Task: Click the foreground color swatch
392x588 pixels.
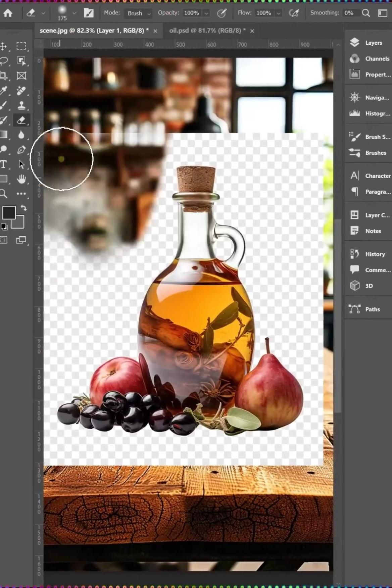Action: coord(9,212)
